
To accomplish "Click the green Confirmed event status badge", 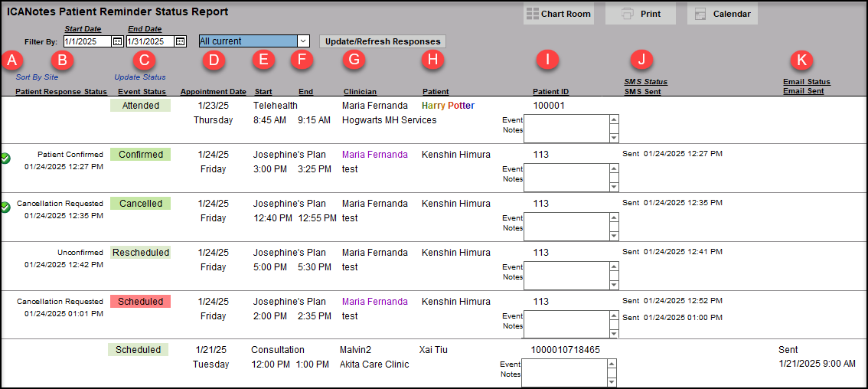I will 140,155.
